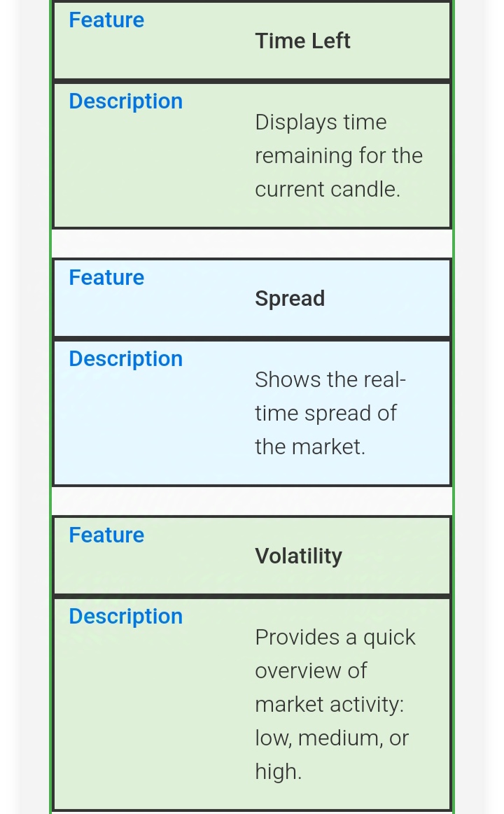
Task: Select the "Displays time" text line
Action: point(321,122)
